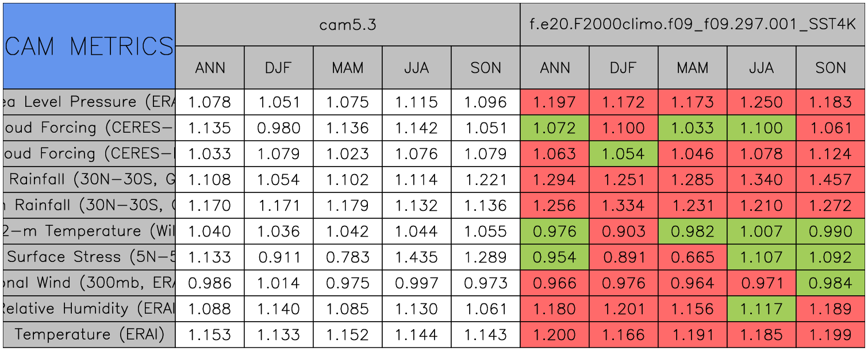Image resolution: width=868 pixels, height=351 pixels.
Task: Select the Surface Stress row label
Action: pyautogui.click(x=89, y=257)
